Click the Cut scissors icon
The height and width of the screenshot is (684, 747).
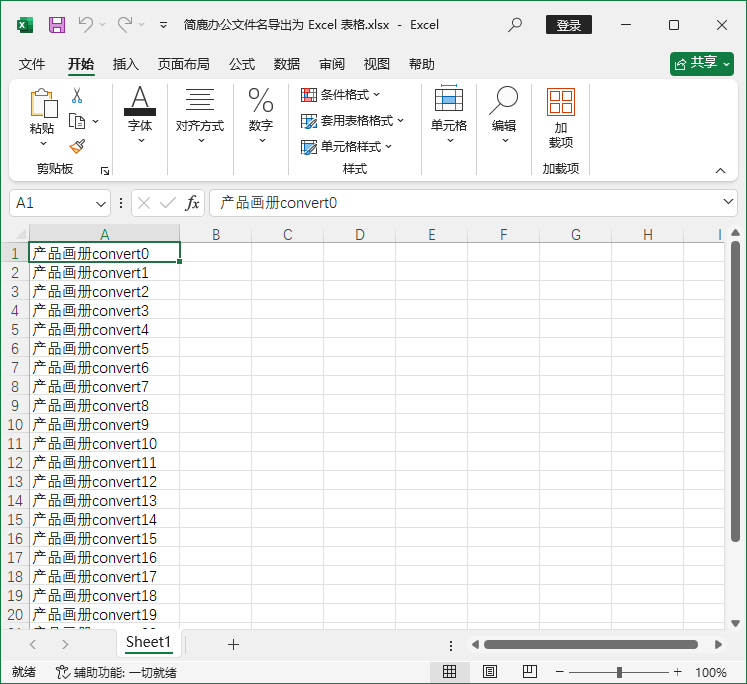tap(77, 96)
